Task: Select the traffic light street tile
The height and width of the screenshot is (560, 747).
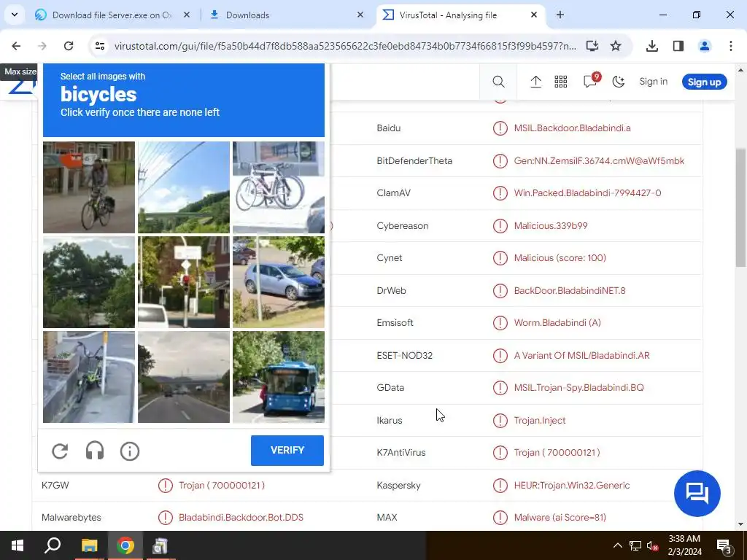Action: click(184, 282)
